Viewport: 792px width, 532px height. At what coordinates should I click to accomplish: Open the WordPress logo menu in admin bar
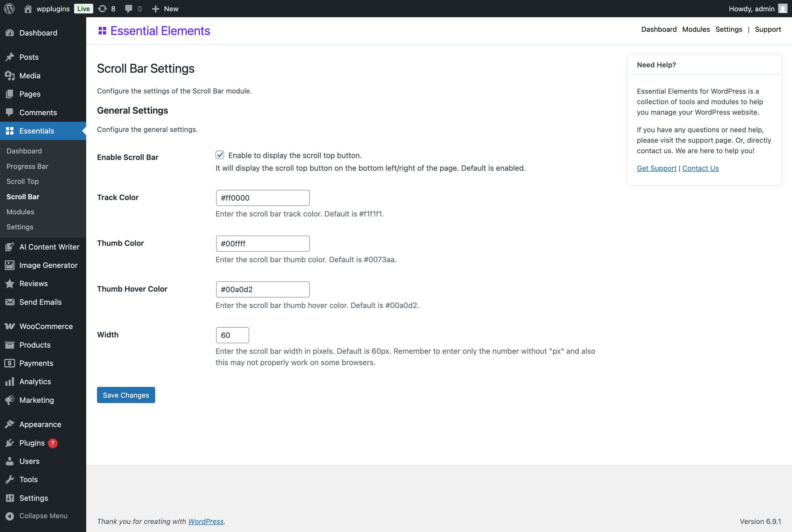(9, 9)
